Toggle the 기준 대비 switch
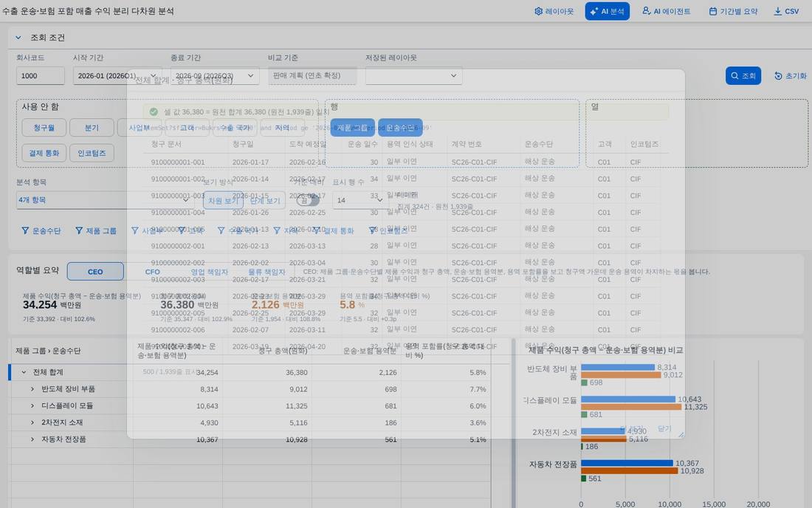812x508 pixels. pyautogui.click(x=308, y=200)
